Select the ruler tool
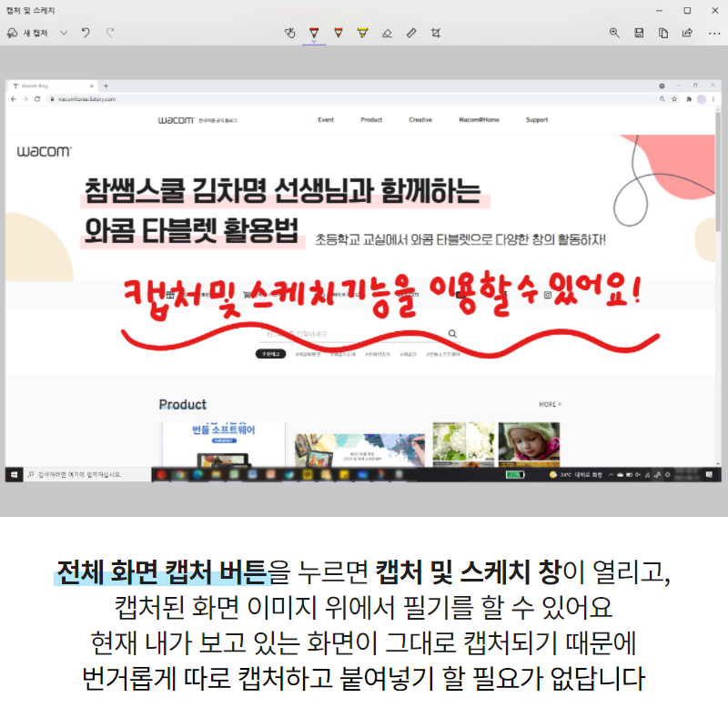 pos(411,33)
